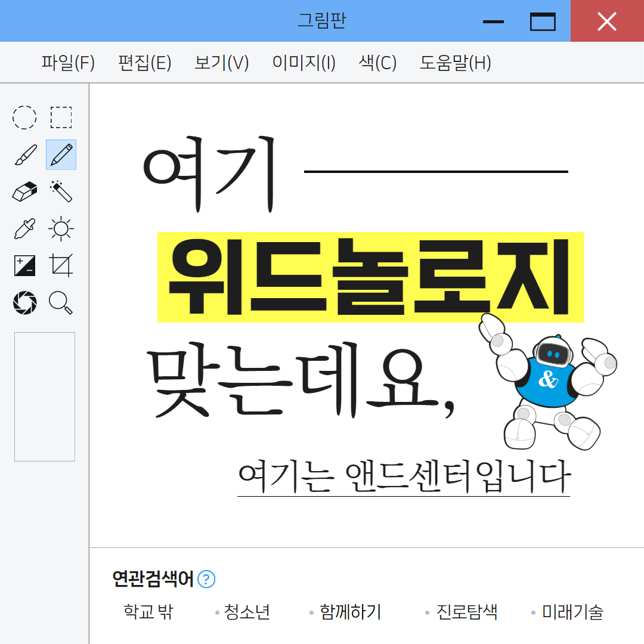Screen dimensions: 644x644
Task: Open the 파일(F) menu
Action: [x=68, y=63]
